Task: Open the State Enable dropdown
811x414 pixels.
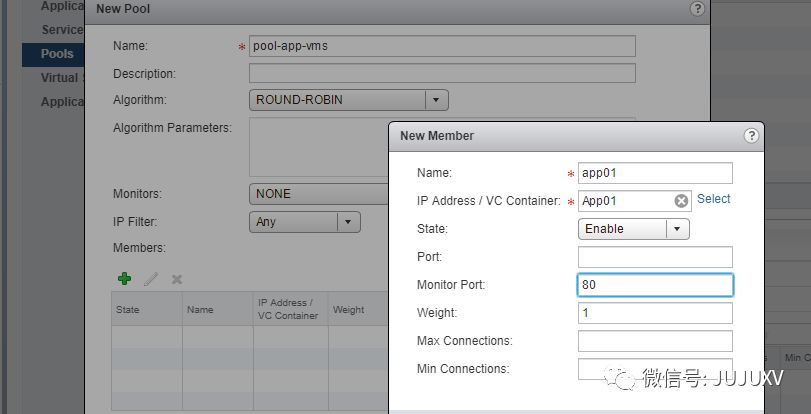Action: pyautogui.click(x=634, y=229)
